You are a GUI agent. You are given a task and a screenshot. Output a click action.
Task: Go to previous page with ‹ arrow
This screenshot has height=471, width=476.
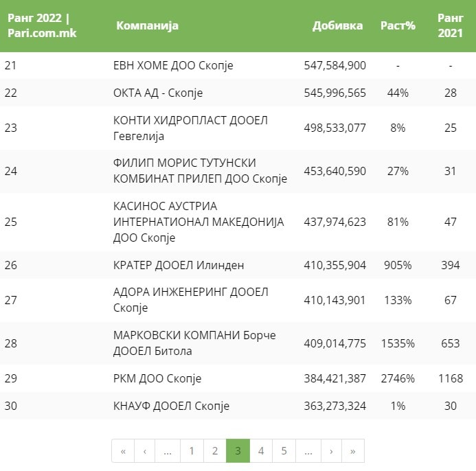click(x=145, y=451)
